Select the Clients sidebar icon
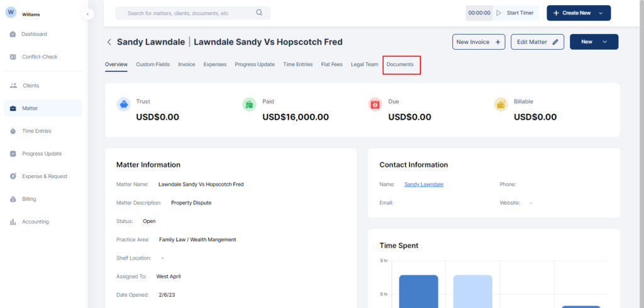Image resolution: width=644 pixels, height=308 pixels. pos(13,86)
